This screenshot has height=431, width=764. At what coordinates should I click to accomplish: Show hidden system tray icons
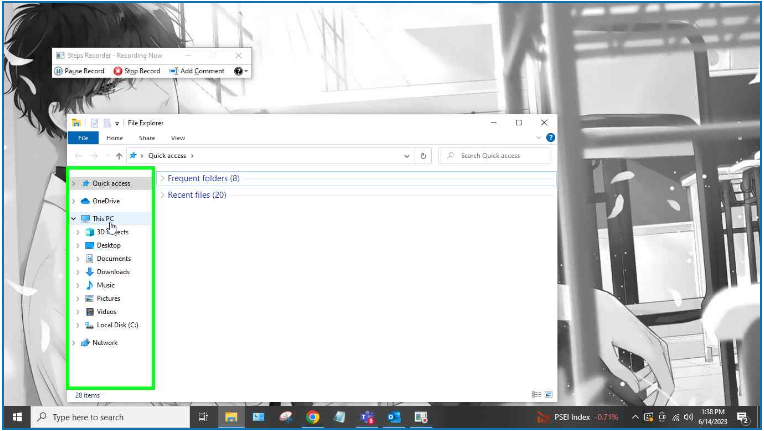coord(635,417)
